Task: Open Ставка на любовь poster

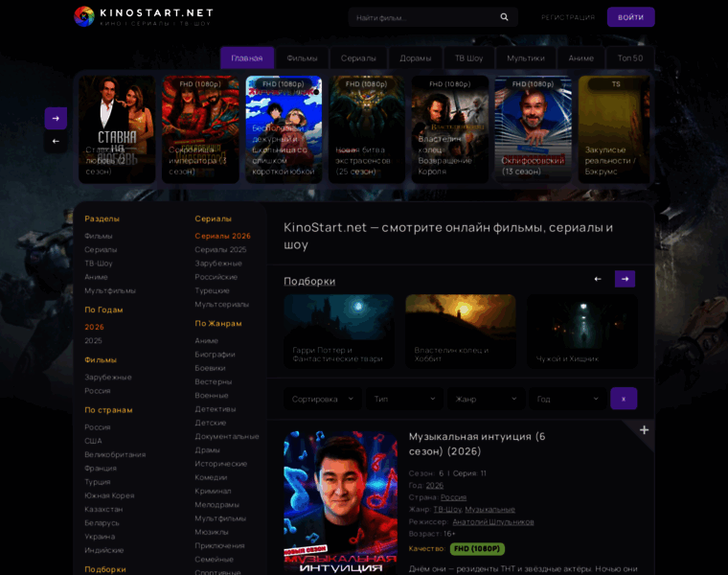Action: click(117, 129)
